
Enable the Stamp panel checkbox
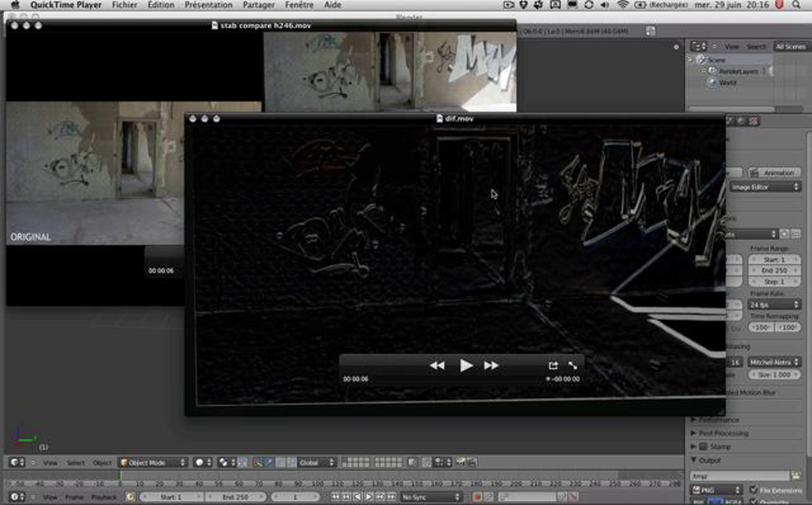pyautogui.click(x=703, y=446)
